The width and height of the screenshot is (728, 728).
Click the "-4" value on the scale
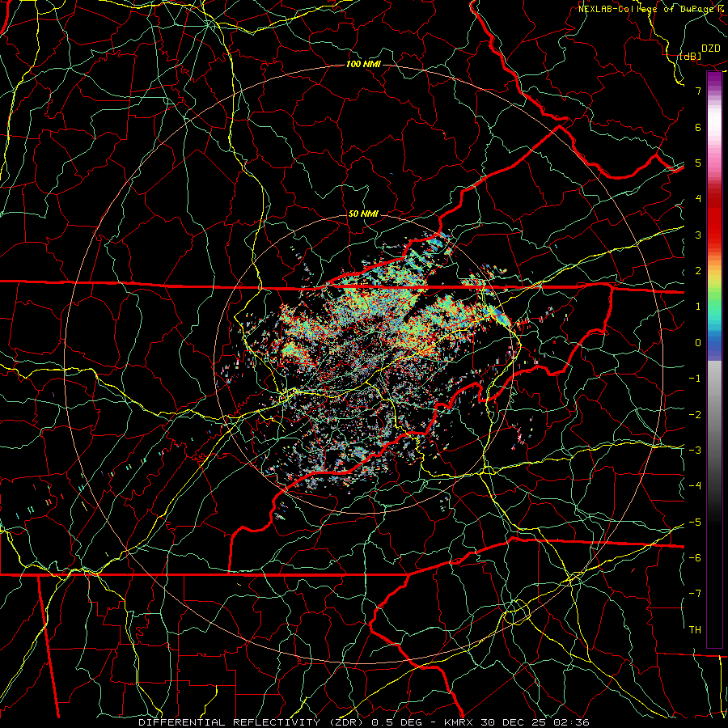695,486
